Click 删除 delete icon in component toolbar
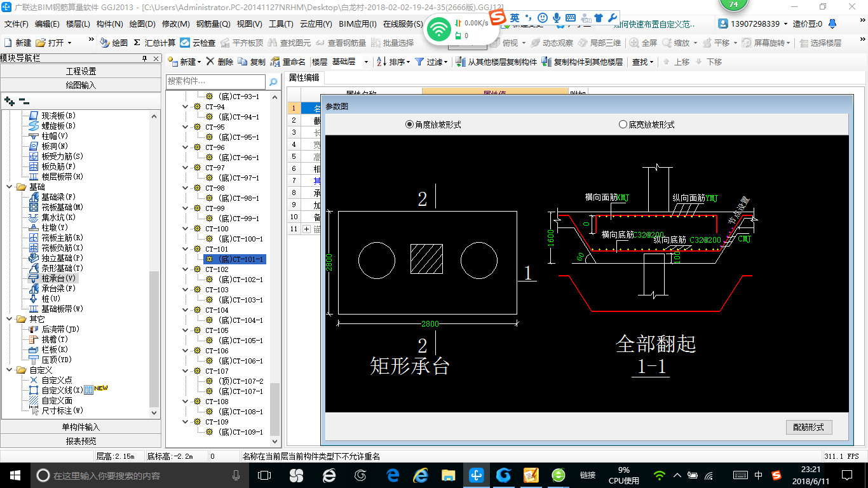868x488 pixels. click(x=220, y=62)
